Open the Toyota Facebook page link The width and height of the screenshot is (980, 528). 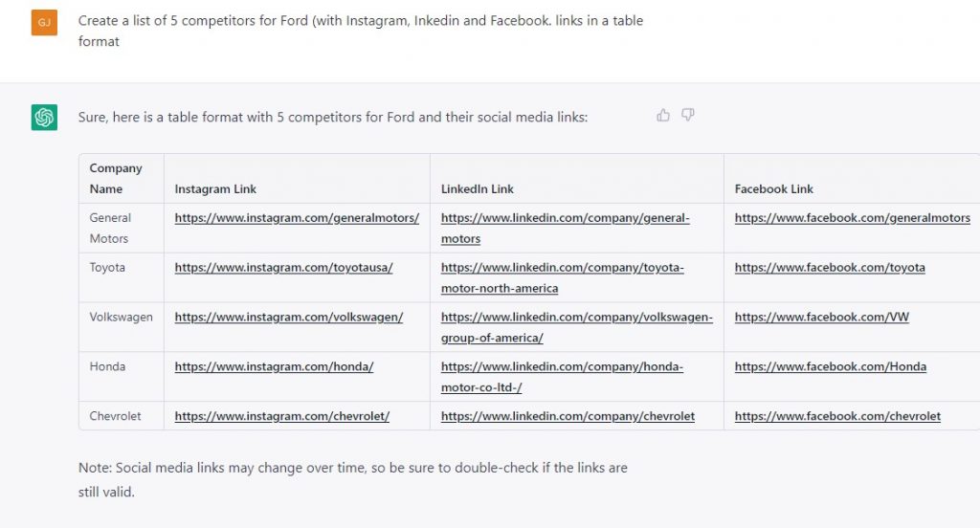[830, 268]
